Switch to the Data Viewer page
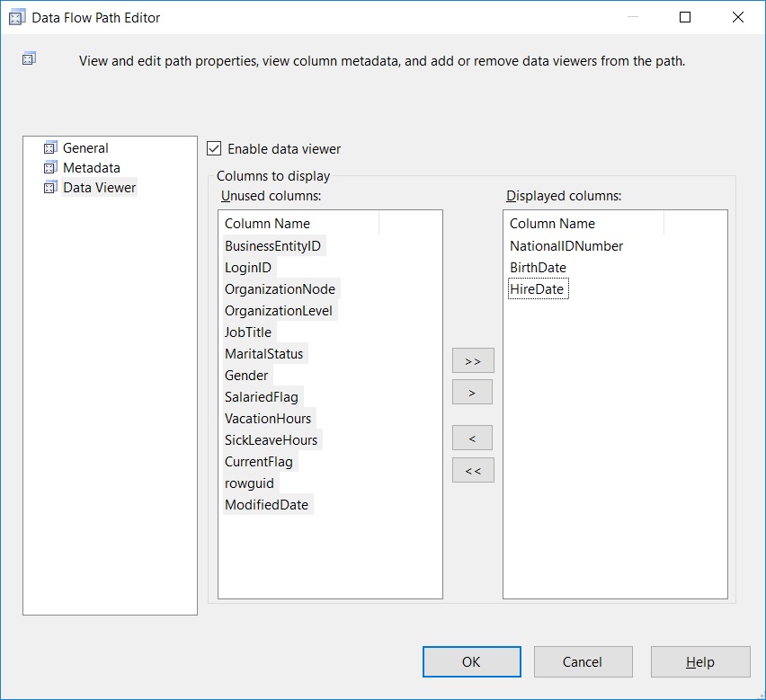This screenshot has height=700, width=766. [x=99, y=188]
